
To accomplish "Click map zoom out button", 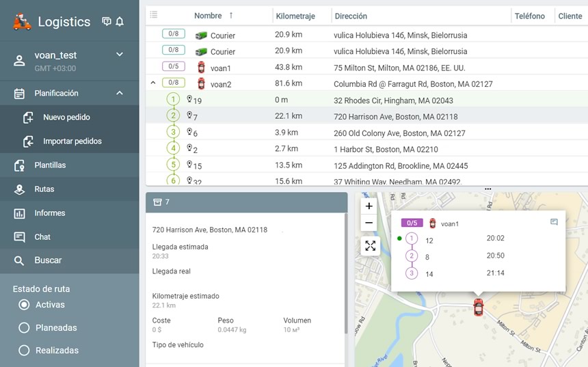I will tap(369, 223).
